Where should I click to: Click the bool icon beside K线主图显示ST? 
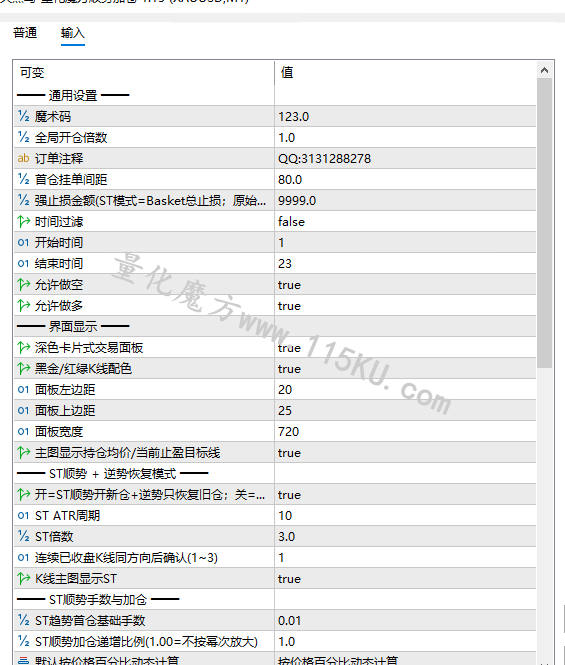[23, 578]
